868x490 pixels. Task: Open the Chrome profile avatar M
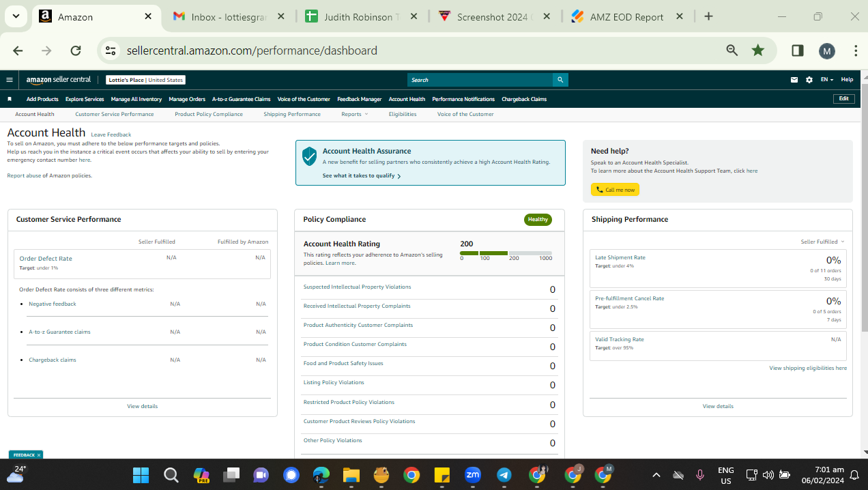(826, 51)
